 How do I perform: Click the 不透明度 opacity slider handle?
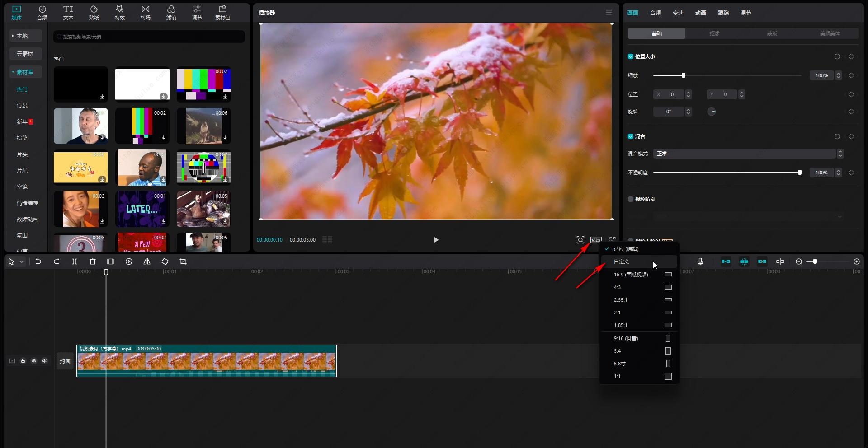pos(799,173)
